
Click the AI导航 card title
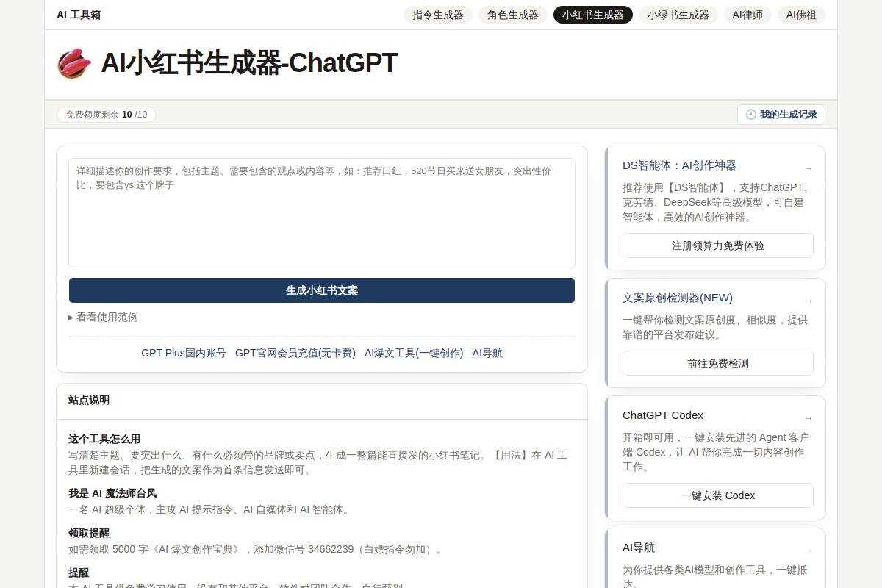point(639,548)
